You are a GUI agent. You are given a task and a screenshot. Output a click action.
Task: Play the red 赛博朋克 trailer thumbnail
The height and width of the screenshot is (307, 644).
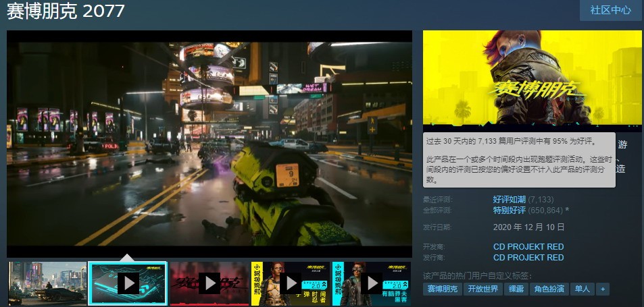click(209, 283)
